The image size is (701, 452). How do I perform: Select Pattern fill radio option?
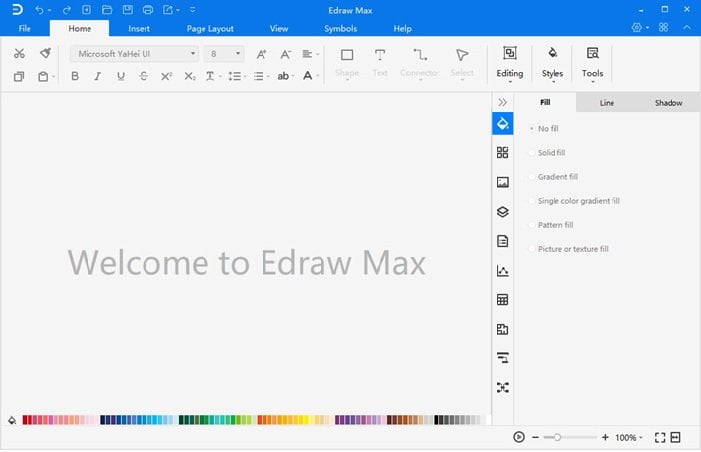tap(532, 225)
